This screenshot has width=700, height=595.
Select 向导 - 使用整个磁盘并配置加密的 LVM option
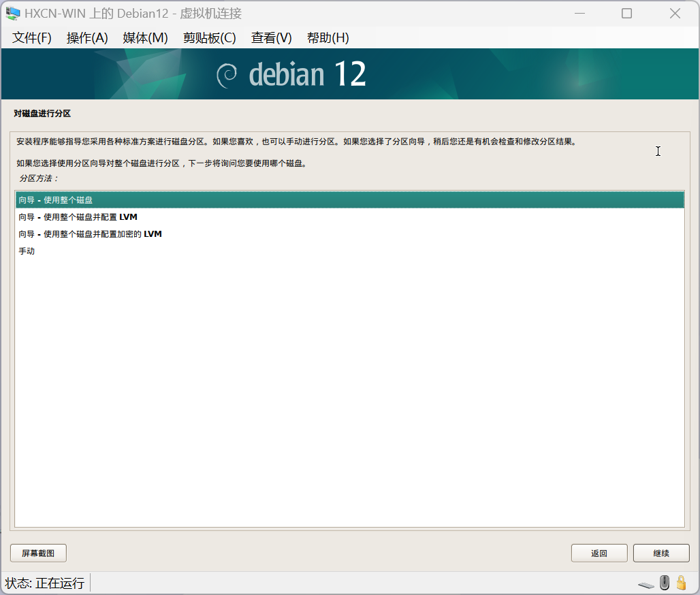coord(349,234)
